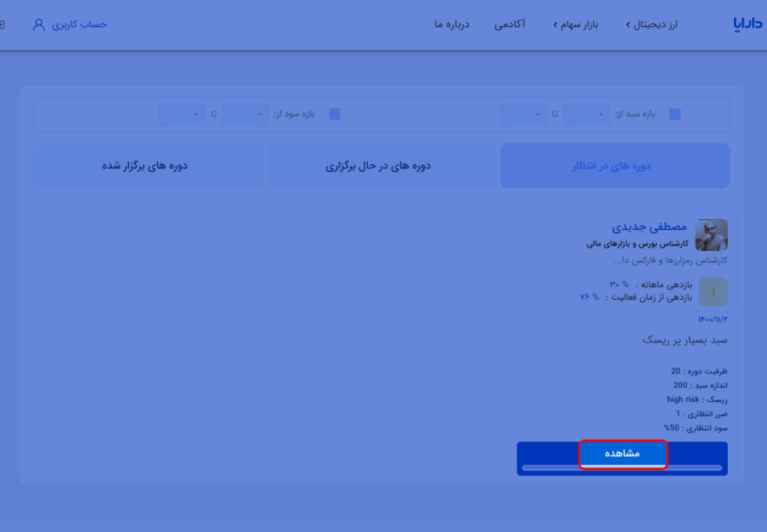Click the ضرر انتظاری : 1 line

point(701,414)
